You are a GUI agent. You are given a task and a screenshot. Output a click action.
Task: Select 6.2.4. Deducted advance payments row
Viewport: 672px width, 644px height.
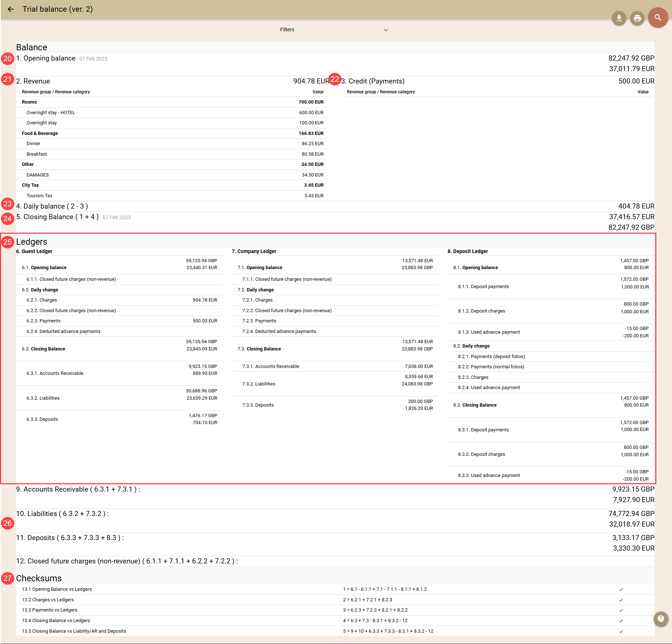pyautogui.click(x=120, y=331)
